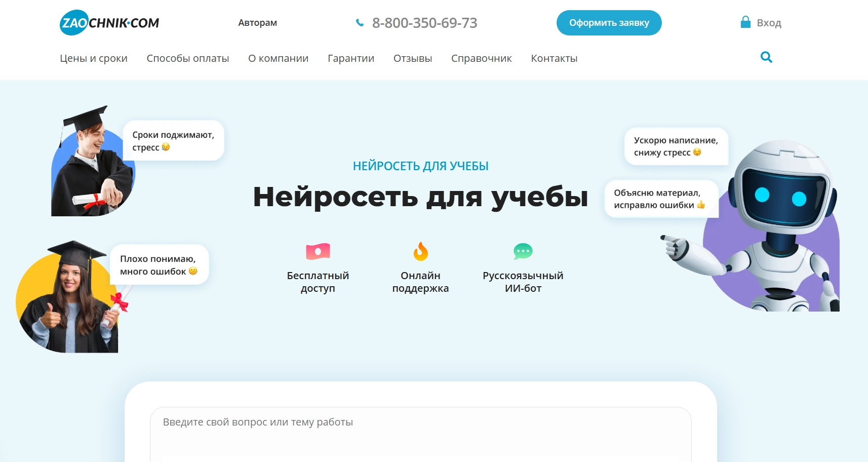Click the phone handset icon
The width and height of the screenshot is (868, 462).
point(360,23)
